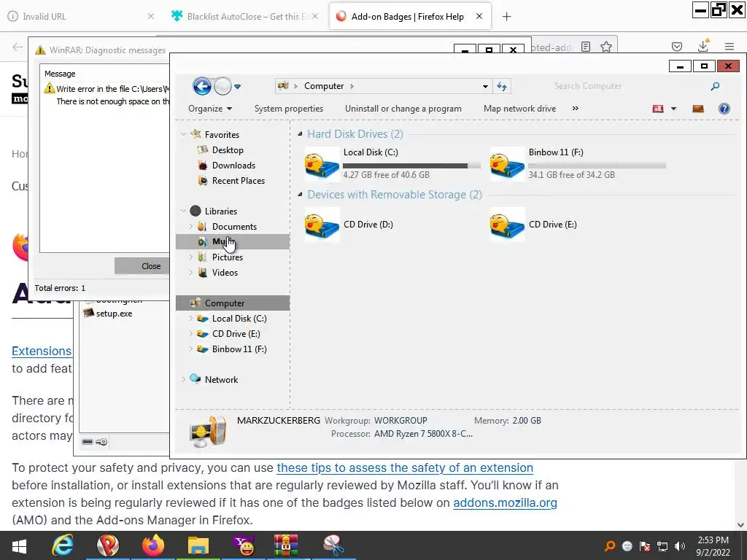Select Uninstall or change a program

point(403,109)
